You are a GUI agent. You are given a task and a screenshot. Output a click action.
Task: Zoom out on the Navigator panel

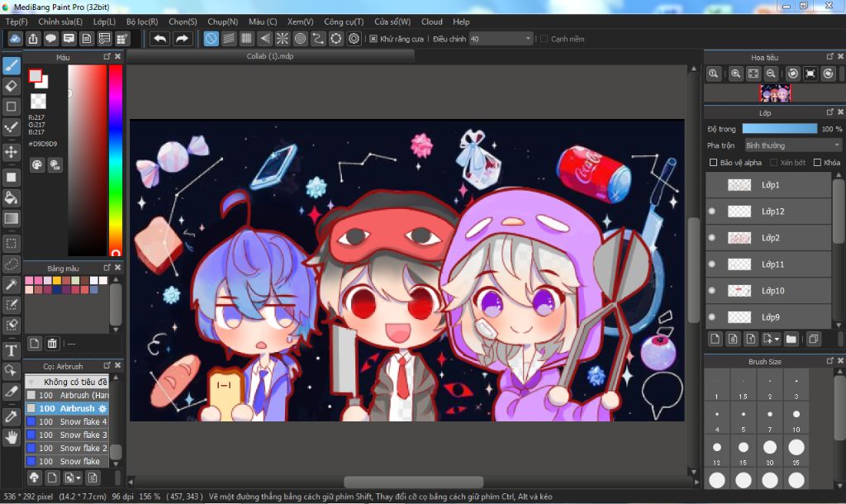pos(771,74)
